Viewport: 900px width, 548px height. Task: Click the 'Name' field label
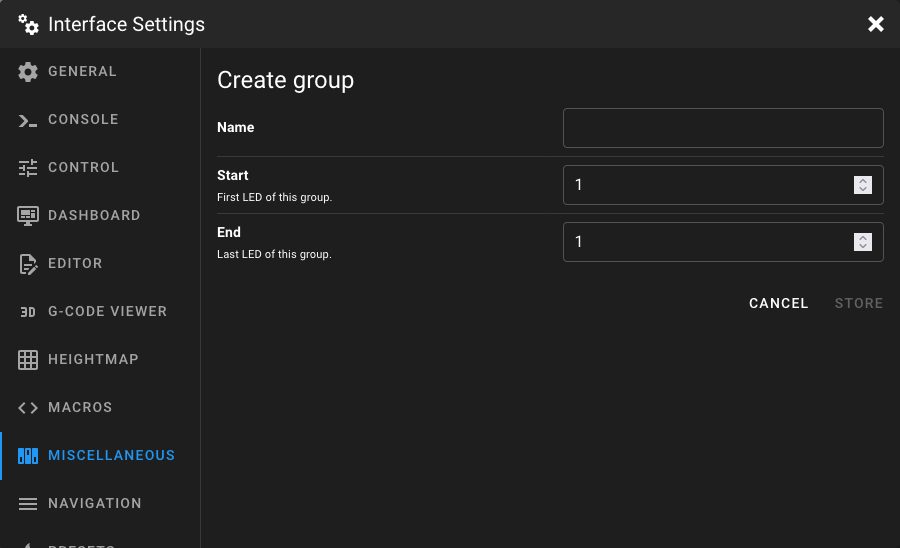[235, 127]
